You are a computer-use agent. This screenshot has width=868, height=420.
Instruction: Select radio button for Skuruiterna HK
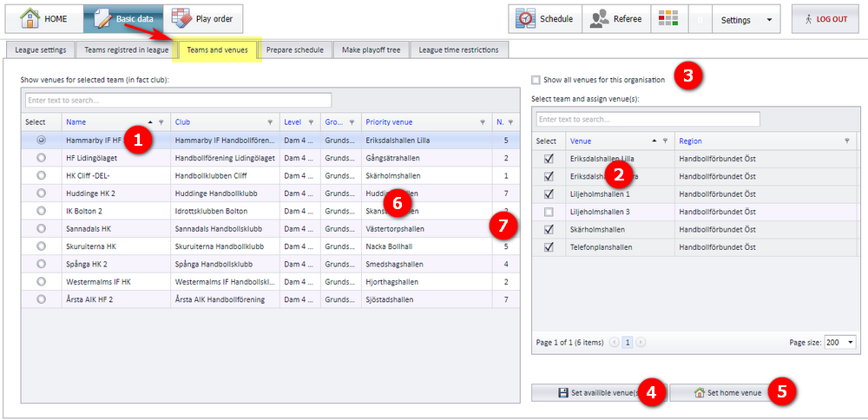click(x=41, y=246)
